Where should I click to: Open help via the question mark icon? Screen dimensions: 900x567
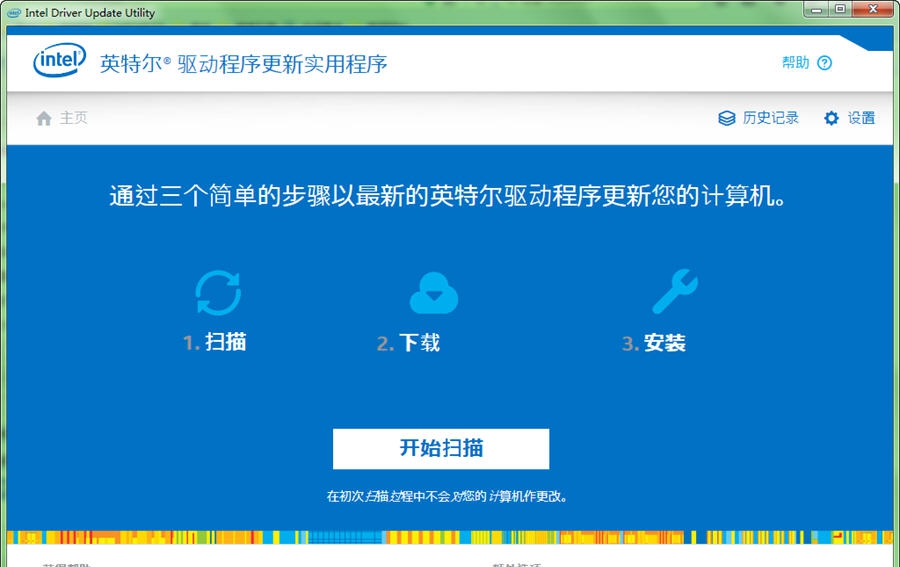click(824, 63)
